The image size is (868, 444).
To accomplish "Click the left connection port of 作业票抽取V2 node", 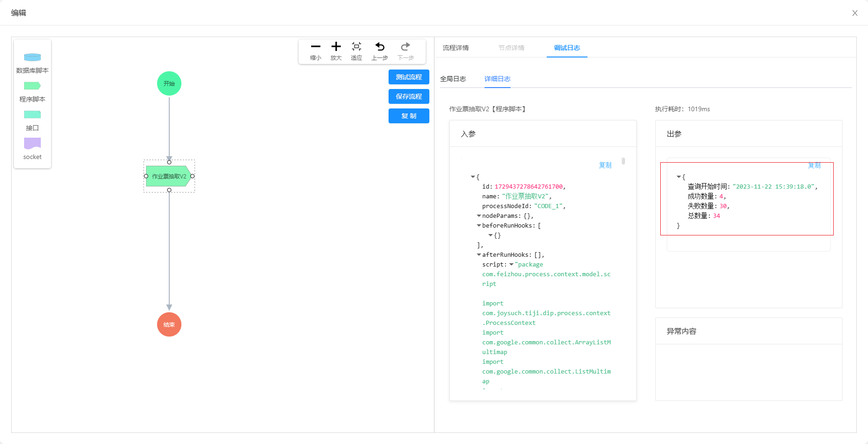I will [x=146, y=176].
